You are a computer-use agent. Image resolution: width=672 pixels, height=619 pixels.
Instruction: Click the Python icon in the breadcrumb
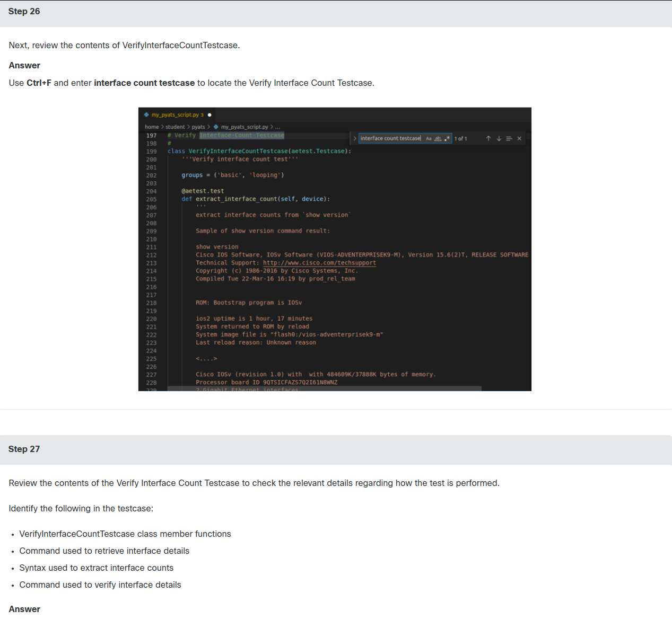(216, 127)
